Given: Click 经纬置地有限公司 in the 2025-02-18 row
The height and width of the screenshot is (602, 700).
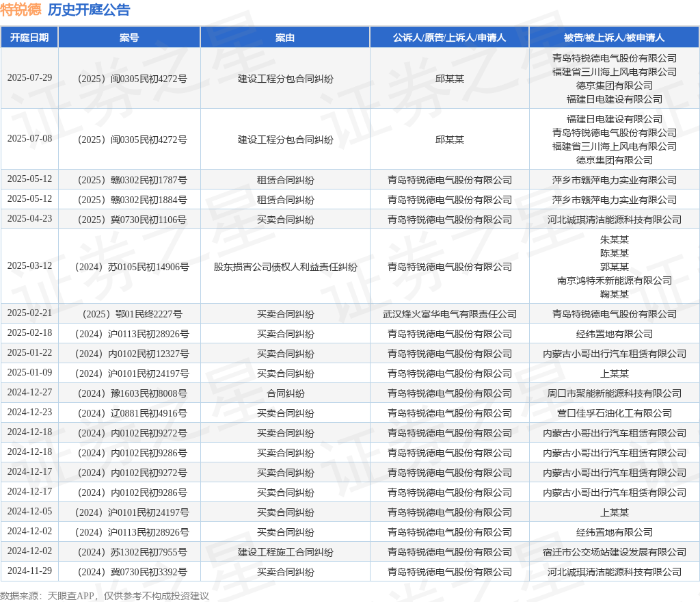Looking at the screenshot, I should pyautogui.click(x=615, y=334).
